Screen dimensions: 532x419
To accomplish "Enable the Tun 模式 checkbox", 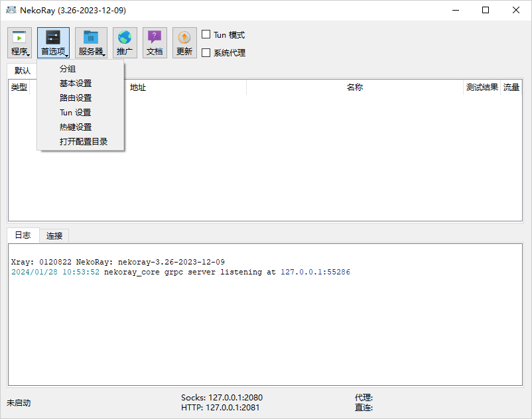I will click(206, 34).
